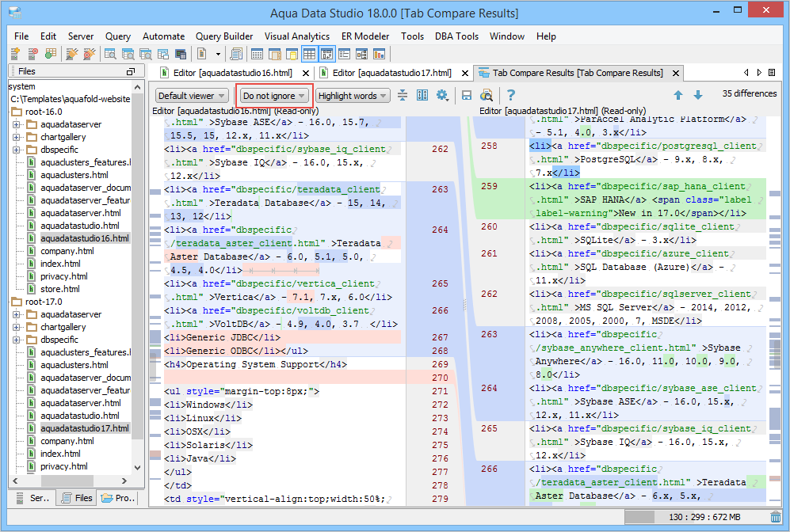This screenshot has width=790, height=532.
Task: Click the compare settings gear icon
Action: (x=442, y=96)
